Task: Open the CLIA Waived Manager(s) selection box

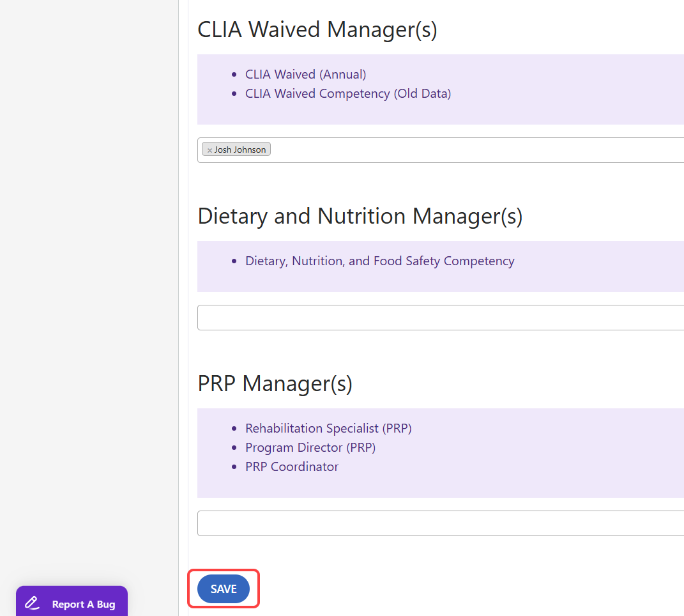Action: (x=473, y=150)
